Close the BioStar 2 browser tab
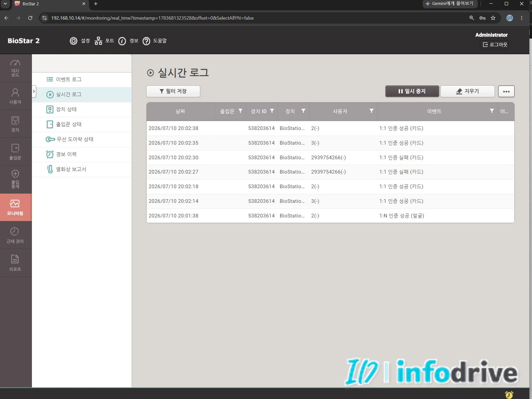Viewport: 532px width, 399px height. (x=83, y=4)
